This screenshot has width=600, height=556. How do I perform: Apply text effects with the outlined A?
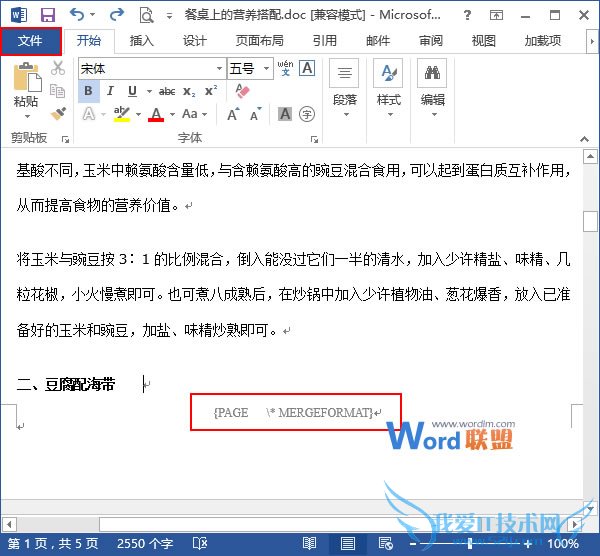click(89, 114)
